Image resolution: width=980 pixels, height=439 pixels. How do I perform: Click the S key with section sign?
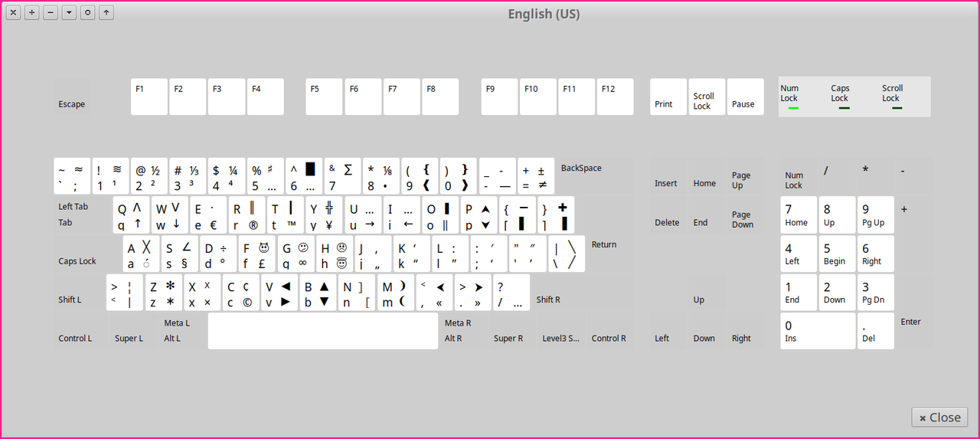[x=181, y=254]
